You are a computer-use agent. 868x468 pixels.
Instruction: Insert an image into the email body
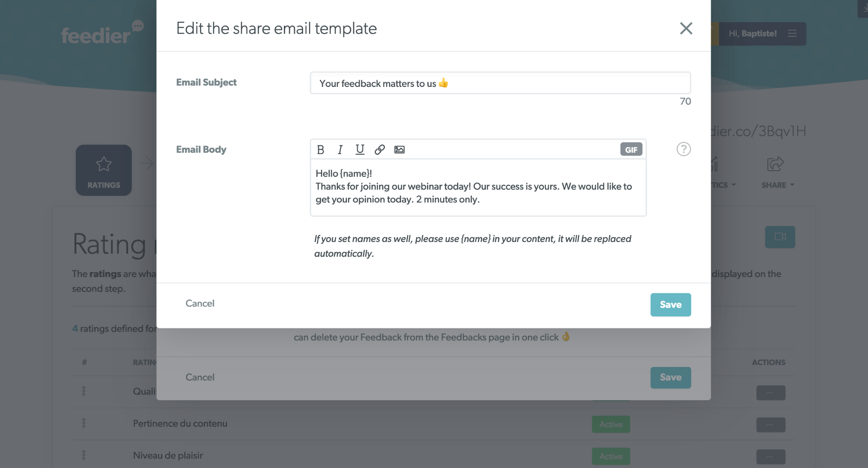[399, 149]
